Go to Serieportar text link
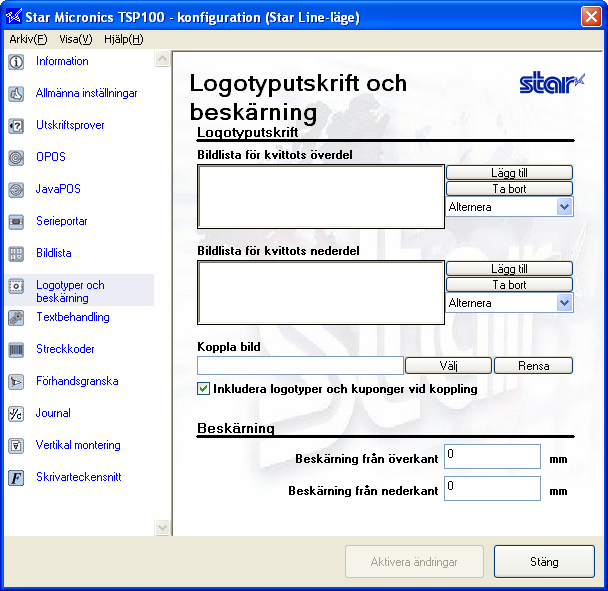This screenshot has height=591, width=608. (x=62, y=221)
